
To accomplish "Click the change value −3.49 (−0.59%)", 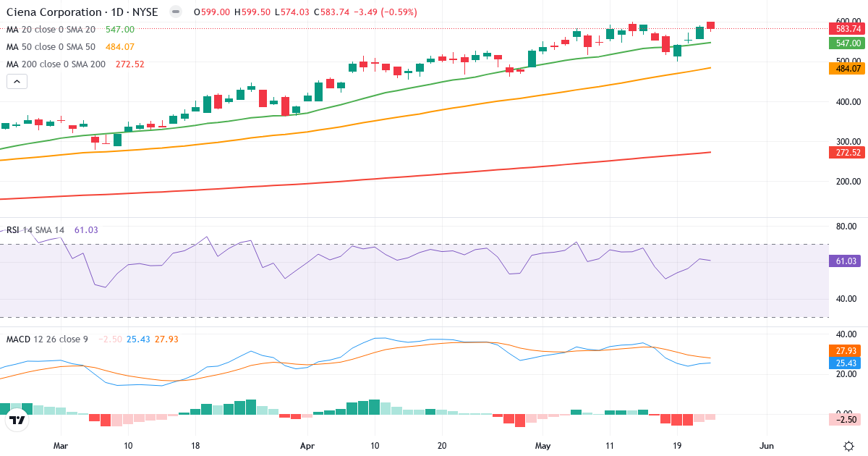I will coord(387,12).
